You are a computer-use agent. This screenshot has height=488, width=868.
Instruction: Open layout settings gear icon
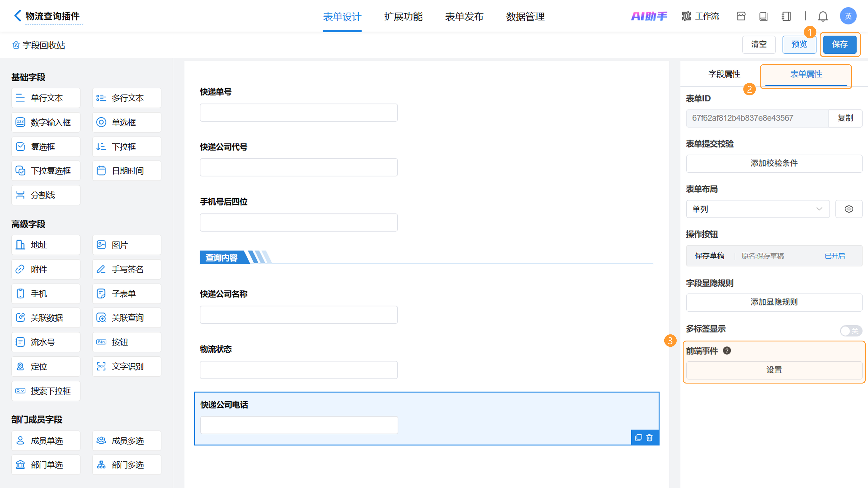pos(849,209)
